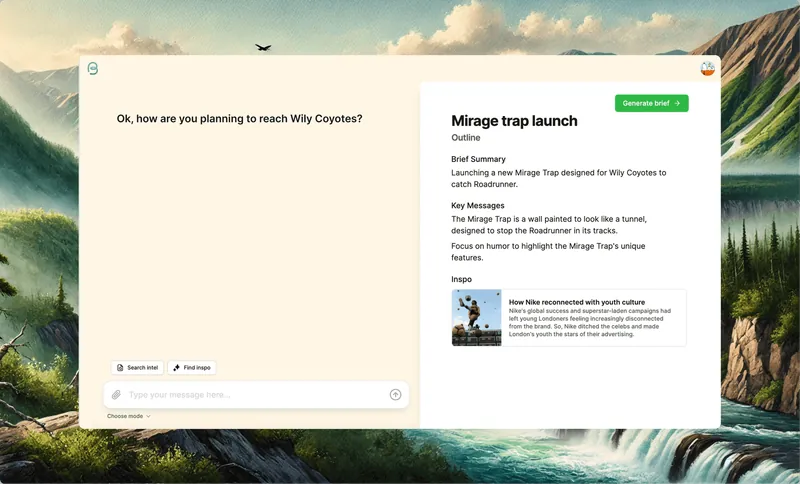Click the sparkle icon in Find inspo
The image size is (800, 484).
(177, 368)
